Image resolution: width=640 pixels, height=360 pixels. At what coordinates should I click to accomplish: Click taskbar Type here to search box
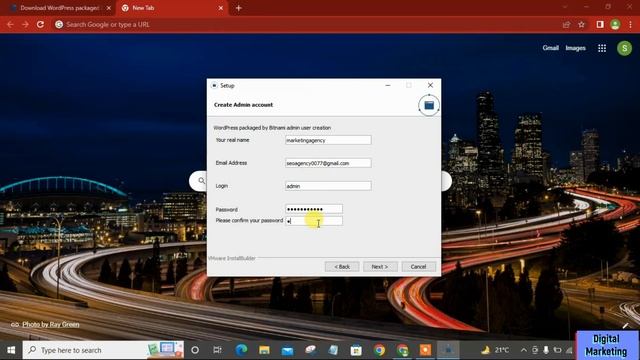point(103,350)
